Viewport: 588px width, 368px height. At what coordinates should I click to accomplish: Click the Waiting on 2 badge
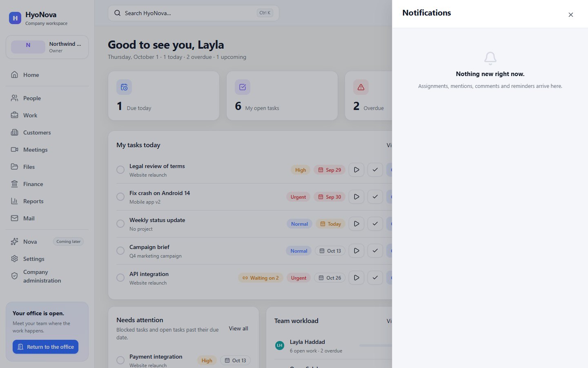point(261,278)
